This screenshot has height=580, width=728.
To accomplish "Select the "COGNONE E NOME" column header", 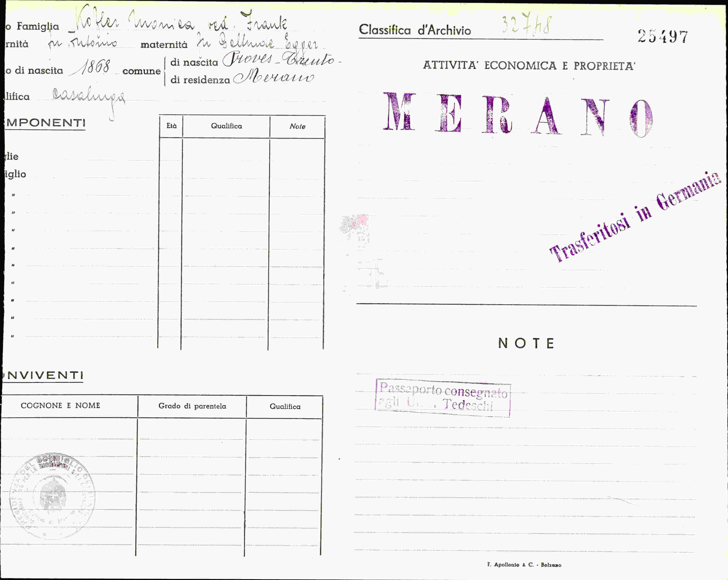I will click(60, 405).
